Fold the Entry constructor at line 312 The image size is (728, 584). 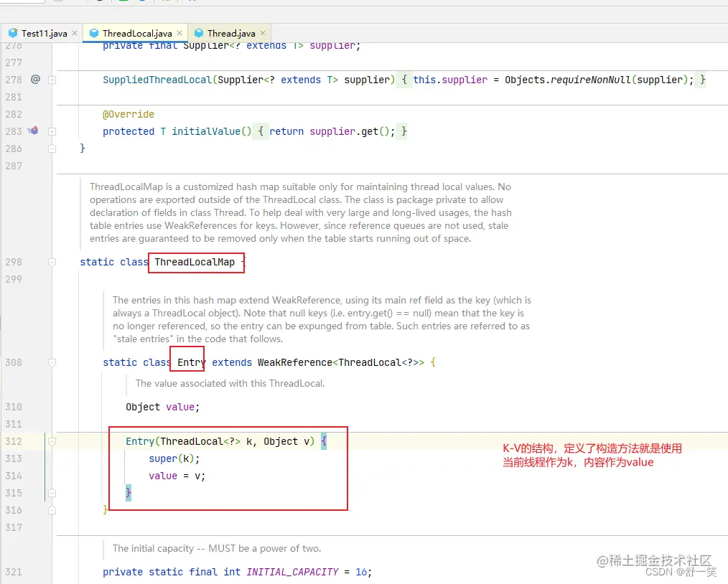click(x=52, y=441)
